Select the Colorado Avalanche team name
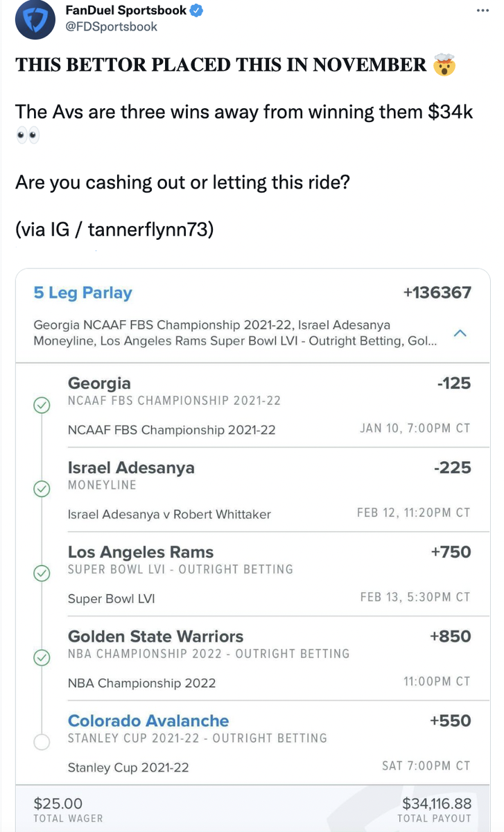 [148, 721]
